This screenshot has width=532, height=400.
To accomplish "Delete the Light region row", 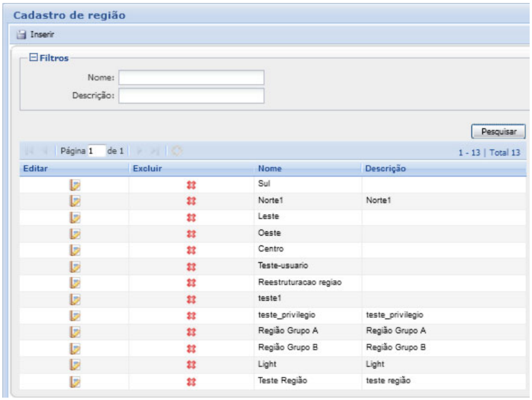I will (x=192, y=364).
